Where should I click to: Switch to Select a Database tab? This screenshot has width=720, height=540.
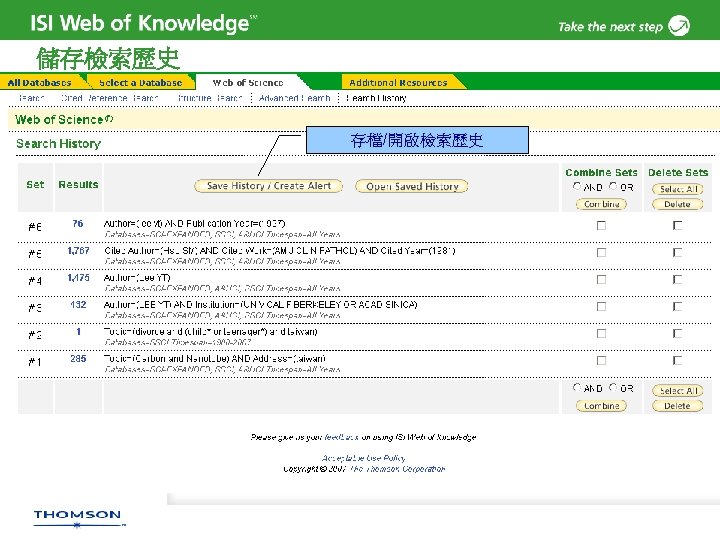tap(141, 83)
